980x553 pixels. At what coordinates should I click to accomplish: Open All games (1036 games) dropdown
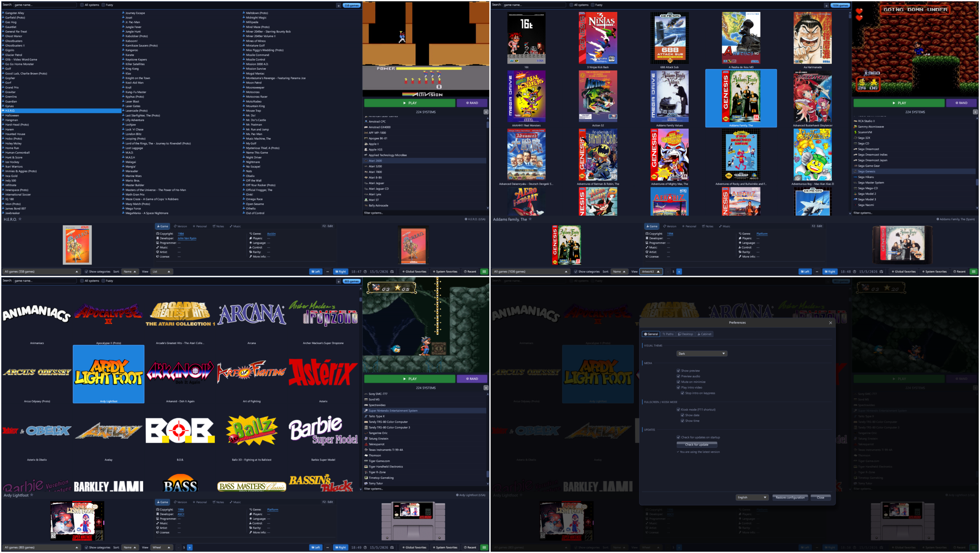531,272
